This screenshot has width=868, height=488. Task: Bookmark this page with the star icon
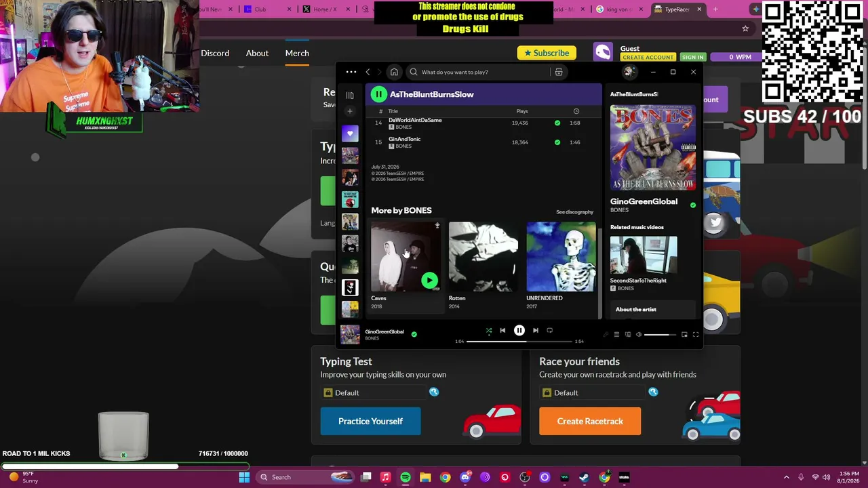coord(745,28)
